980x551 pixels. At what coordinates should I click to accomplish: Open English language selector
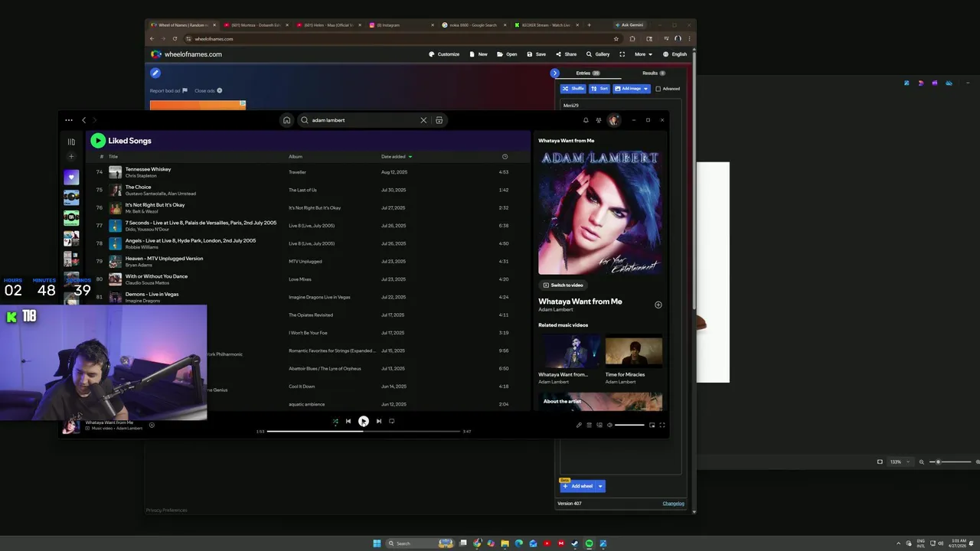675,54
